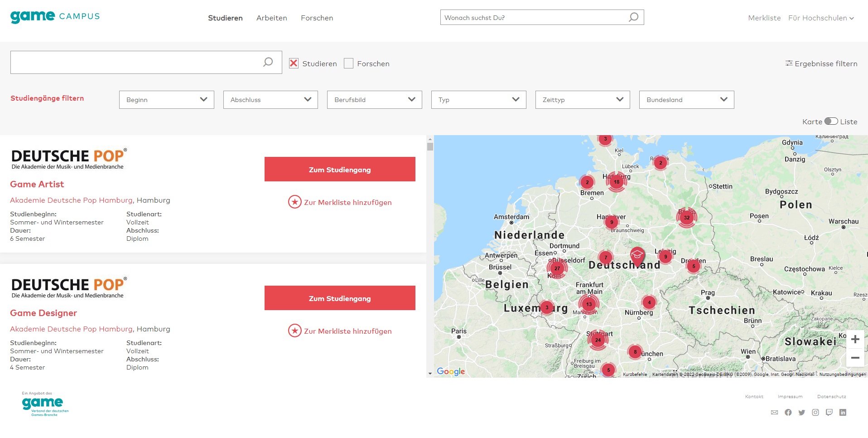
Task: Open the Instagram icon in footer
Action: coord(815,412)
